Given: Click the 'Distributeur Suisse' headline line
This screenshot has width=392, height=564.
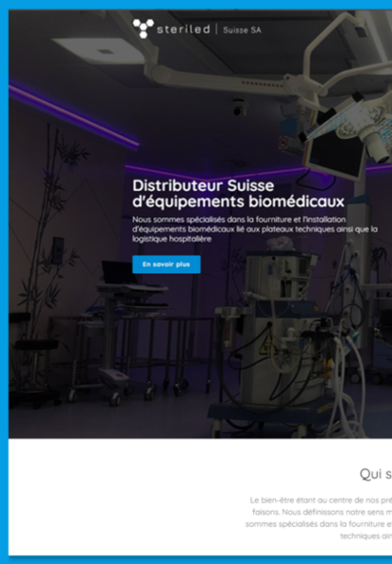Looking at the screenshot, I should click(204, 186).
